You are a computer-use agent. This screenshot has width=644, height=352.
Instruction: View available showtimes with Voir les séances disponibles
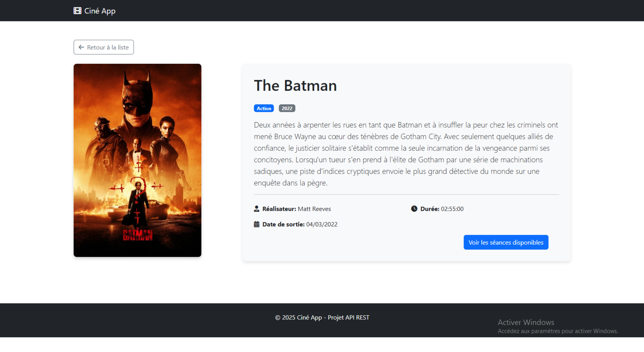point(506,242)
